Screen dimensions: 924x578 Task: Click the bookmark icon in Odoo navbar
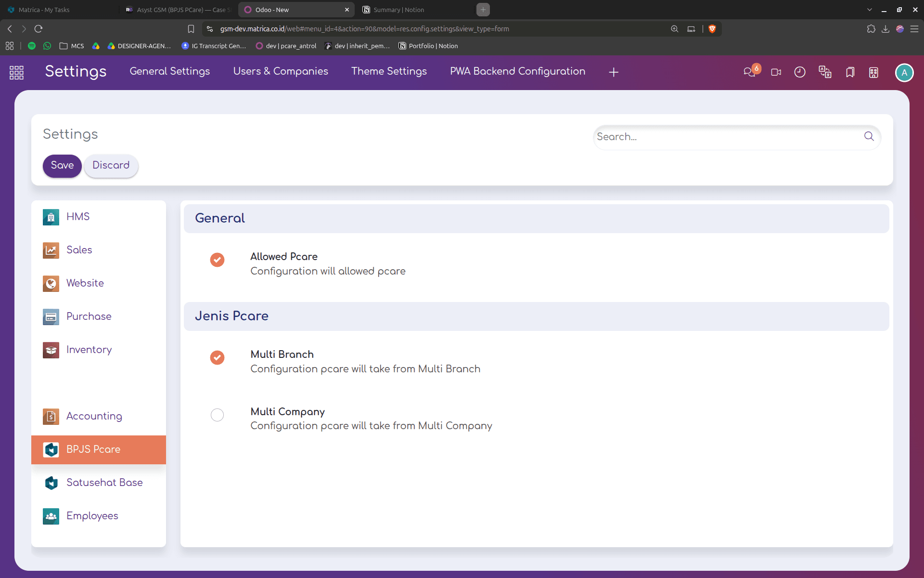pyautogui.click(x=850, y=72)
